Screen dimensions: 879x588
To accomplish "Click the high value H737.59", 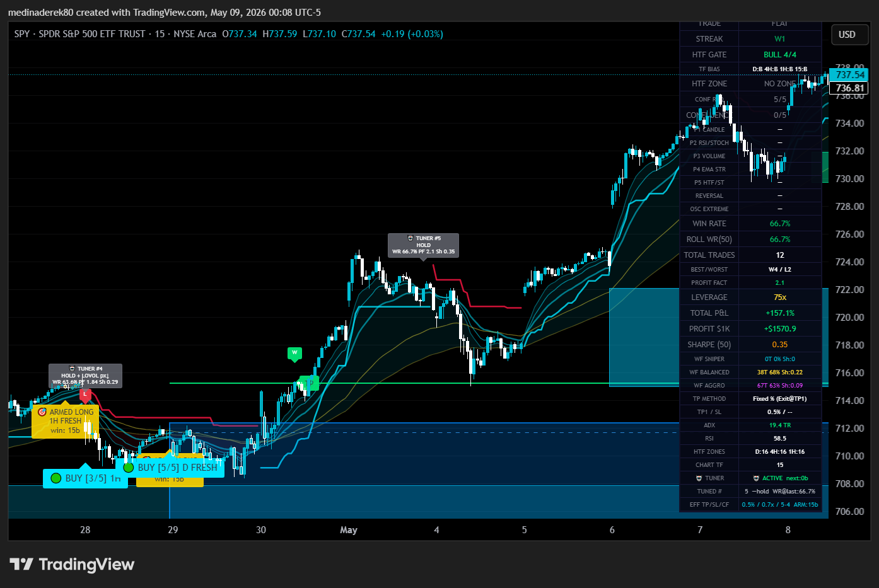I will (x=280, y=34).
